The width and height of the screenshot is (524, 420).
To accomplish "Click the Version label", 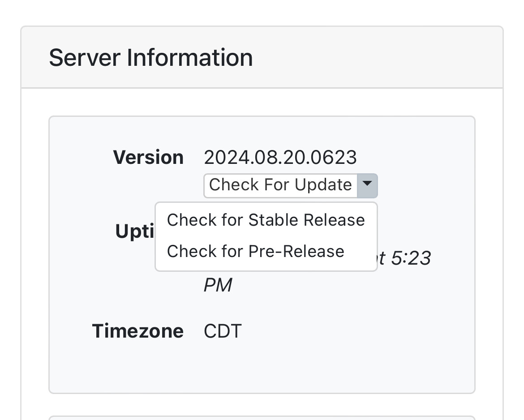I will [148, 158].
